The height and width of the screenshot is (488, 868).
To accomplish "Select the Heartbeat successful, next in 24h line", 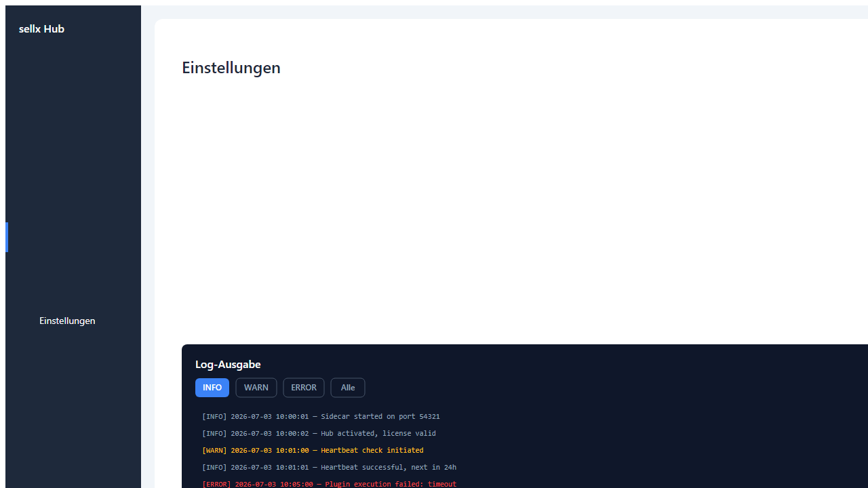I will (x=329, y=468).
